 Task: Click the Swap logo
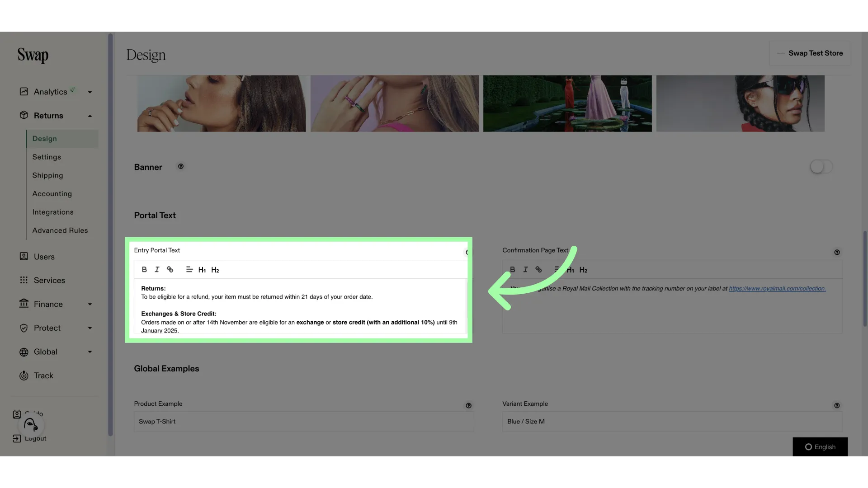pyautogui.click(x=33, y=55)
